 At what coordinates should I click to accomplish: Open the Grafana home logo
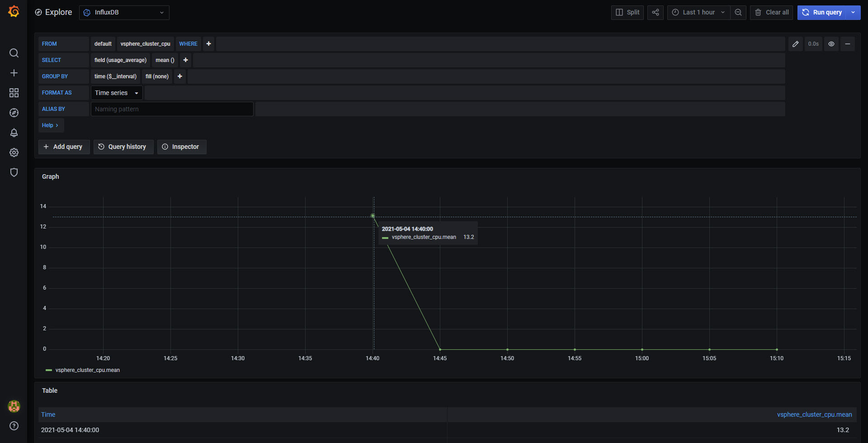[x=14, y=12]
